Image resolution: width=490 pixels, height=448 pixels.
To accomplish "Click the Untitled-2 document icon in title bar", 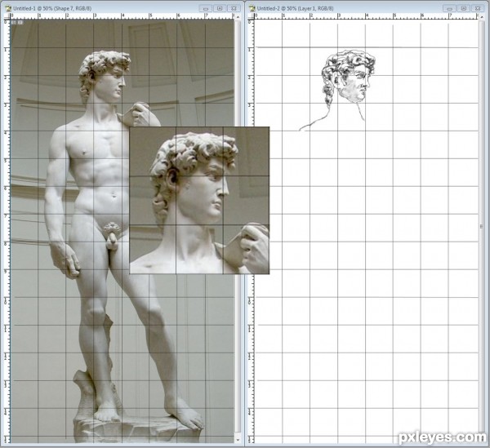I will (252, 8).
